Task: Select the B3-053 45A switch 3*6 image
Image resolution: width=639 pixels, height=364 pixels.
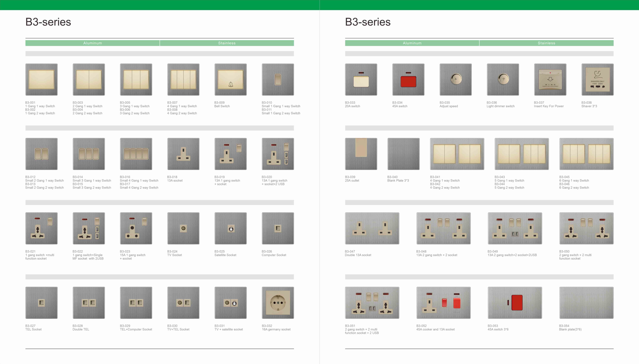Action: click(x=515, y=303)
